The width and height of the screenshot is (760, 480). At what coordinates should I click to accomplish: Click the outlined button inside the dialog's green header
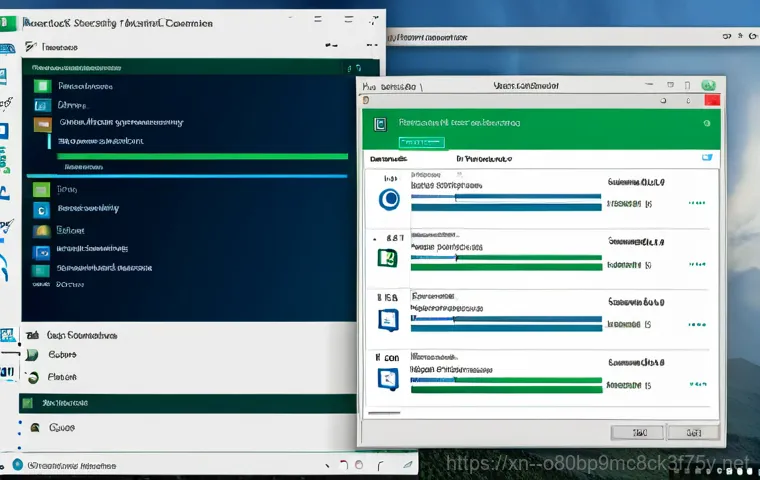pyautogui.click(x=422, y=142)
